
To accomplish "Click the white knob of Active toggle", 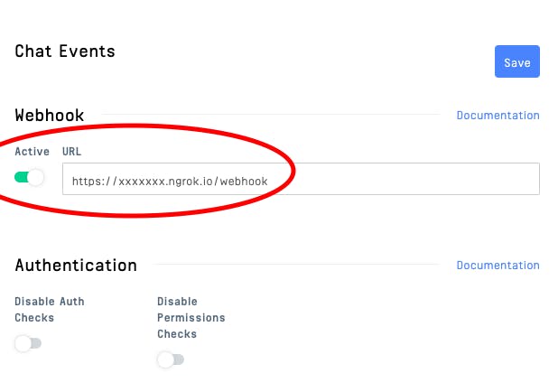I will pos(36,177).
